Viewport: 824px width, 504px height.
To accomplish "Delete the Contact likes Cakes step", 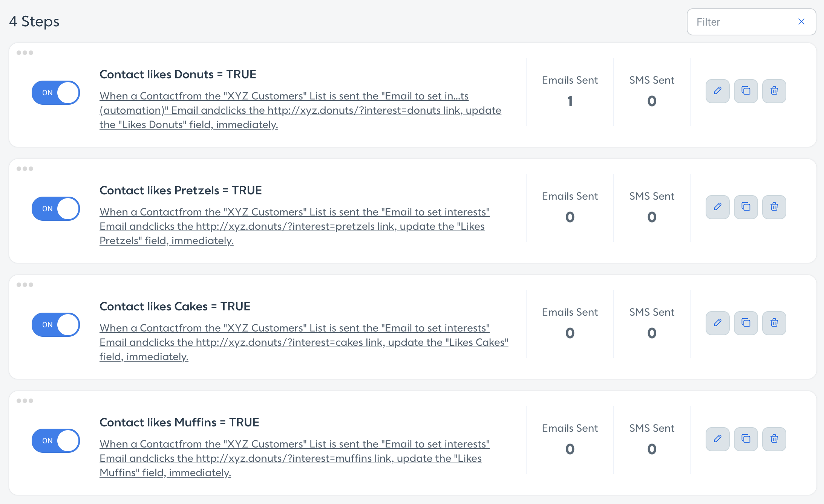I will 774,323.
